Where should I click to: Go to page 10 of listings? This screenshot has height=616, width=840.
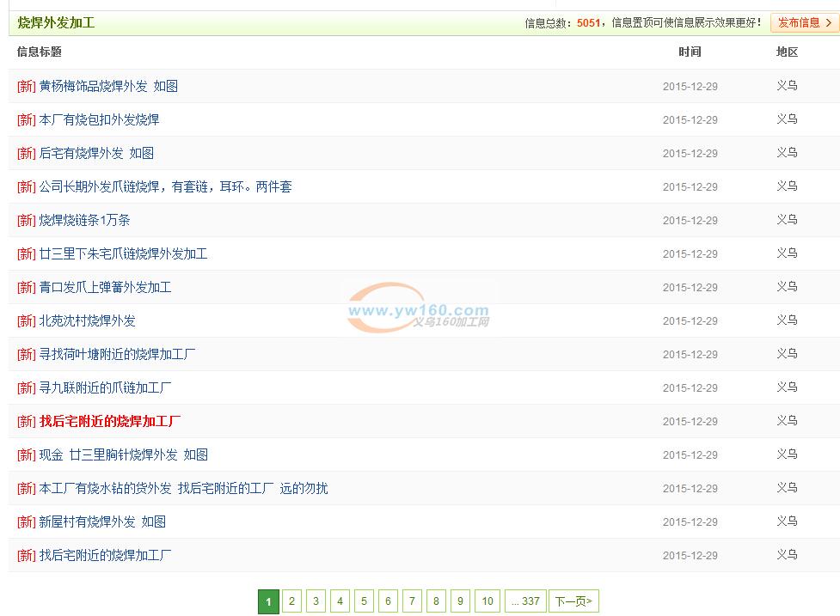coord(487,601)
